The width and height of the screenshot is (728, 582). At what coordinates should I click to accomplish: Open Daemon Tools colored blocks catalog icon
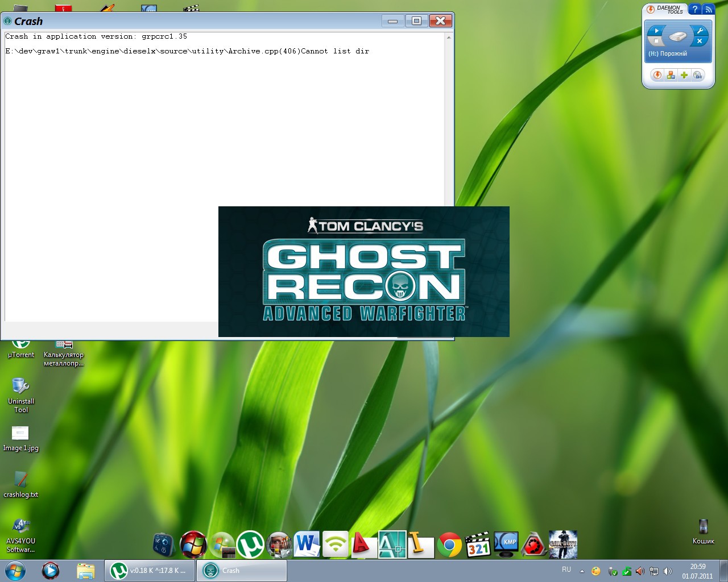[x=671, y=75]
